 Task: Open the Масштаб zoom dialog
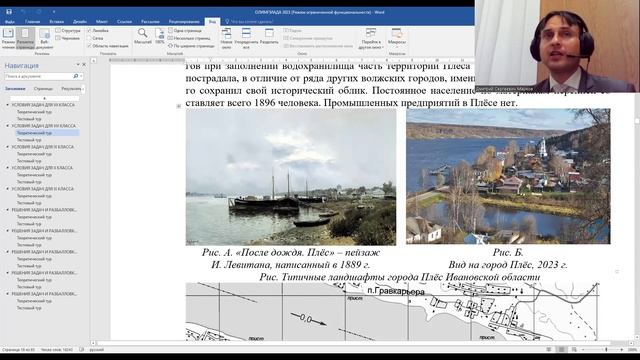coord(142,36)
